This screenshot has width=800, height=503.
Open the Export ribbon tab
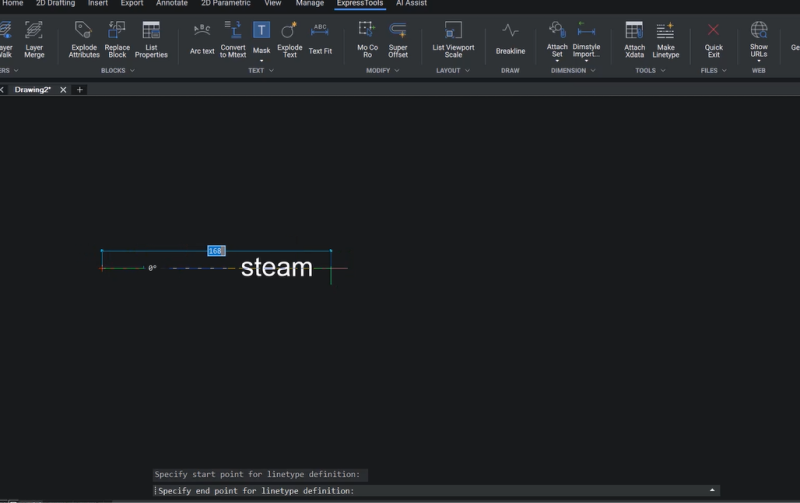132,4
